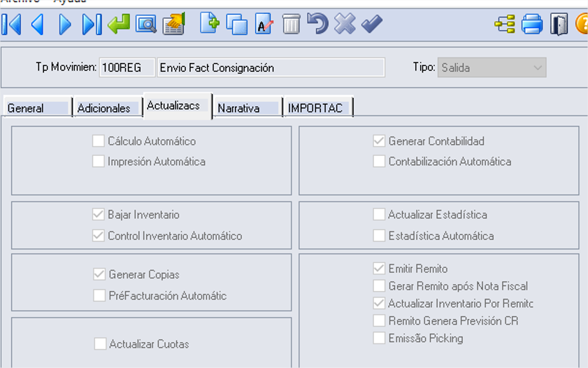This screenshot has height=368, width=588.
Task: Create new record with plus document icon
Action: pos(210,23)
